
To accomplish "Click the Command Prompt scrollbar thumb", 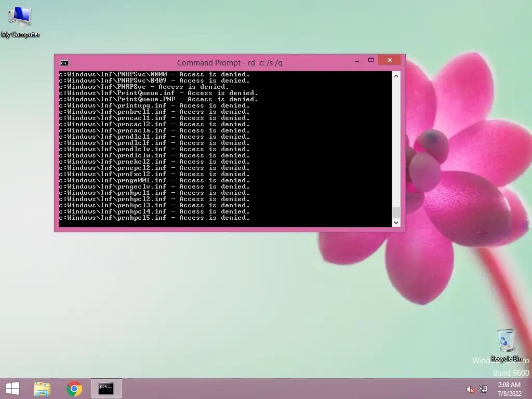I will 396,212.
